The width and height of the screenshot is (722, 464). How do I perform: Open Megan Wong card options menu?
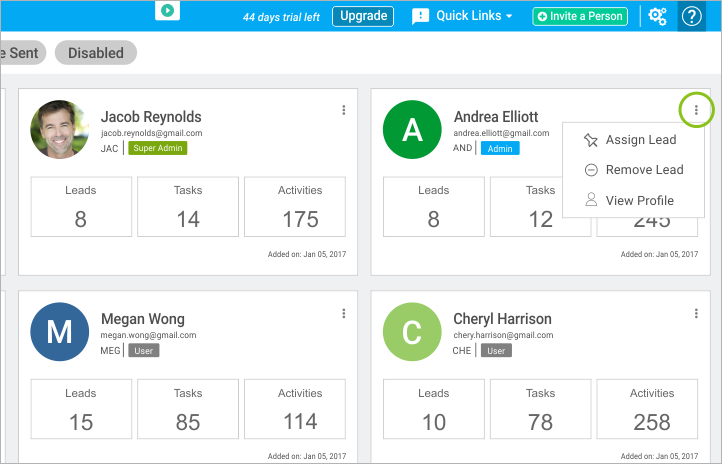(x=344, y=313)
